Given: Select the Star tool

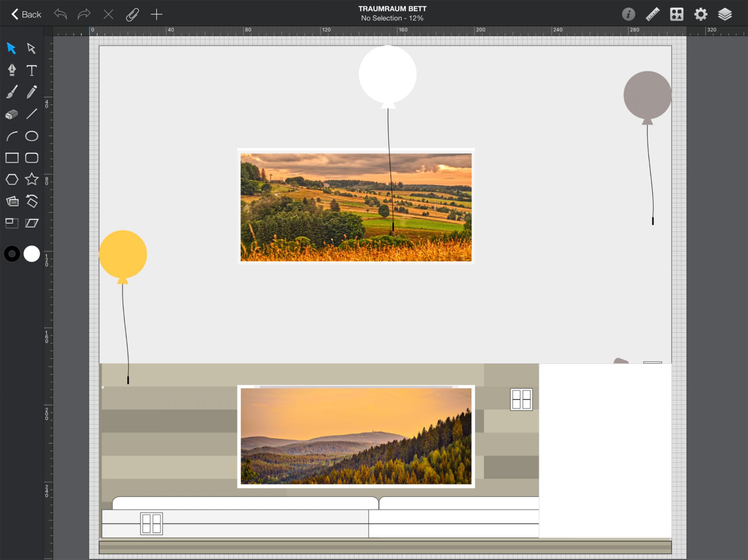Looking at the screenshot, I should 31,179.
